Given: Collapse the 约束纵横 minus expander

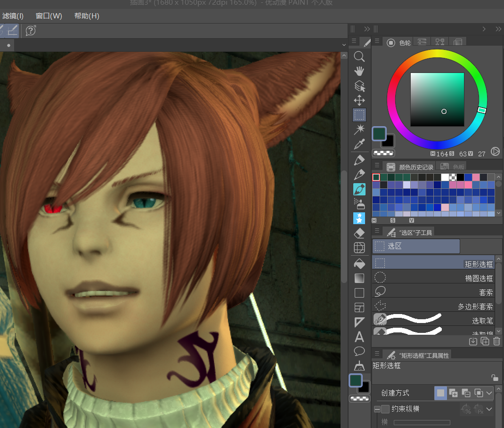Looking at the screenshot, I should [377, 409].
